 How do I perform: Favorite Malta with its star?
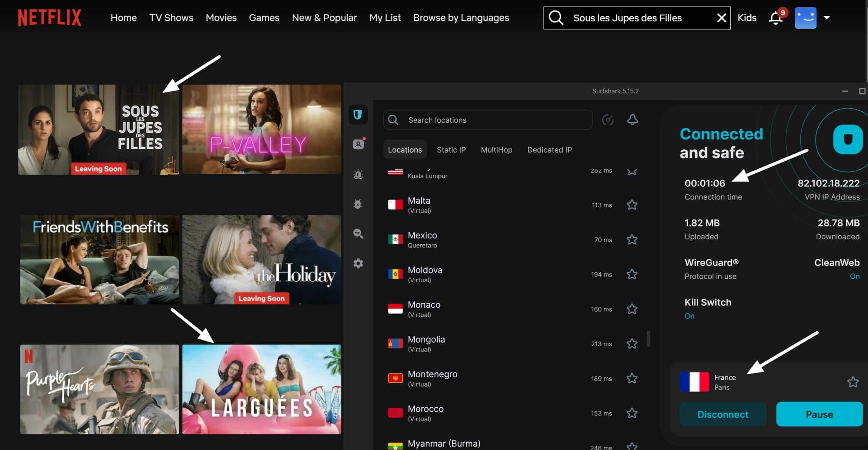(x=632, y=205)
